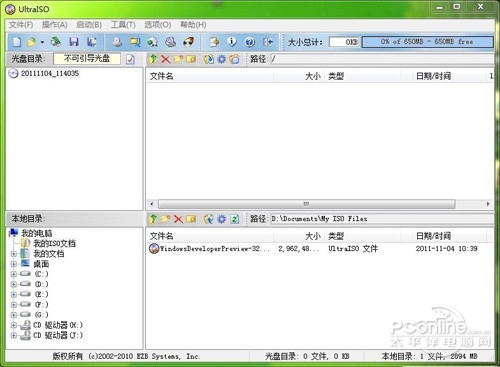
Task: Click the Save floppy disk icon
Action: tap(74, 42)
